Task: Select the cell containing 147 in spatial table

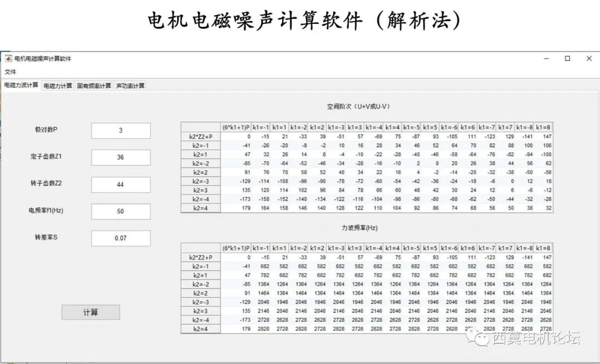Action: [x=547, y=135]
